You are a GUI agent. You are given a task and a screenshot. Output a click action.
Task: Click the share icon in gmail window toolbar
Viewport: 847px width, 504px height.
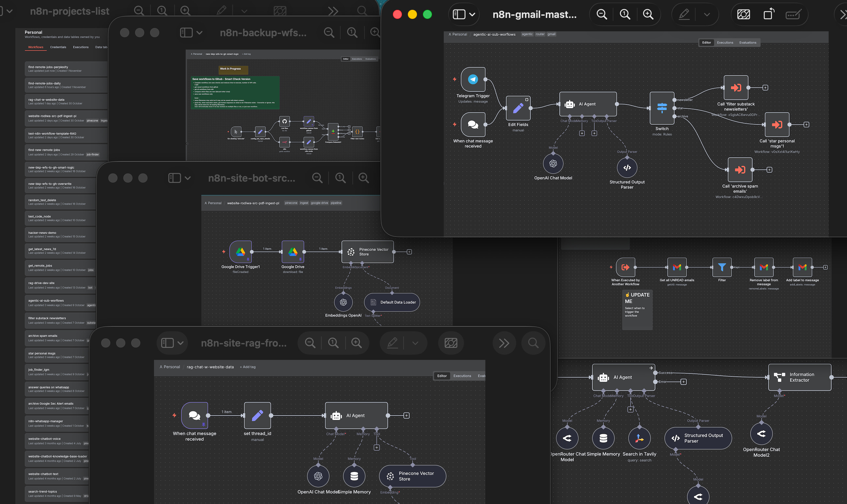768,15
